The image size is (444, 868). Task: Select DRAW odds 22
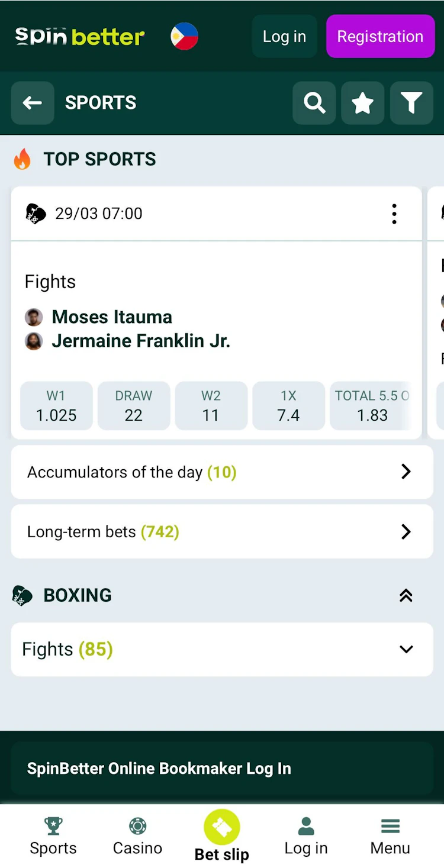[134, 406]
